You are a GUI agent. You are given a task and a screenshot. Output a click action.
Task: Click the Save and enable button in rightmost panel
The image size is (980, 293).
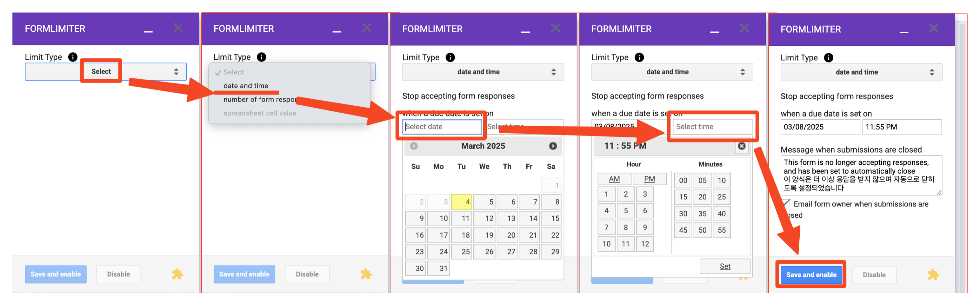(x=811, y=274)
